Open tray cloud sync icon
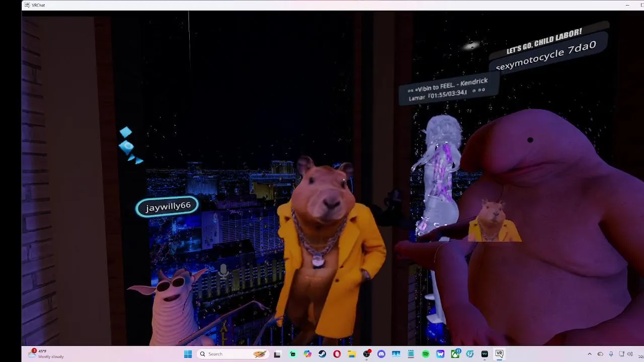This screenshot has height=362, width=644. point(600,354)
